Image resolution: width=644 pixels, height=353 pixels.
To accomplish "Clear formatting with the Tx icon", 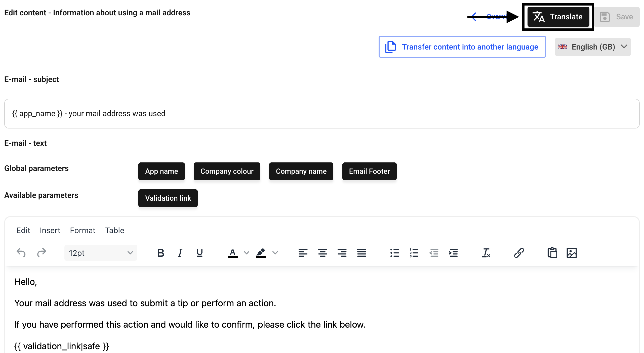I will click(486, 253).
